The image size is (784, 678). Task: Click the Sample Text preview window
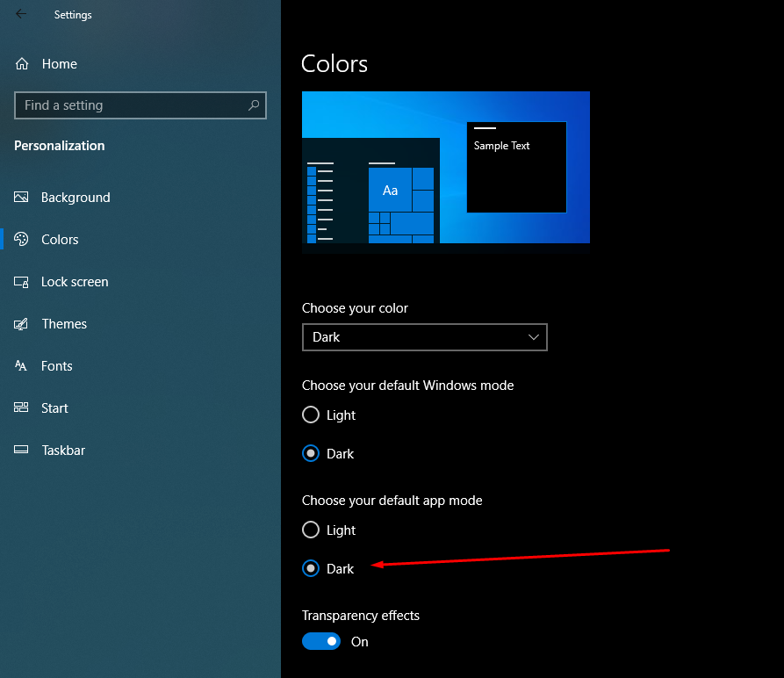click(x=516, y=167)
